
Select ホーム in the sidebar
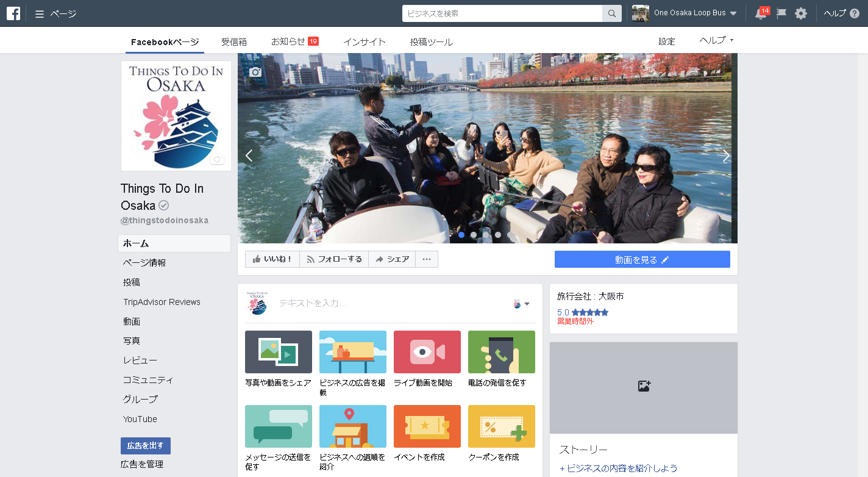174,243
